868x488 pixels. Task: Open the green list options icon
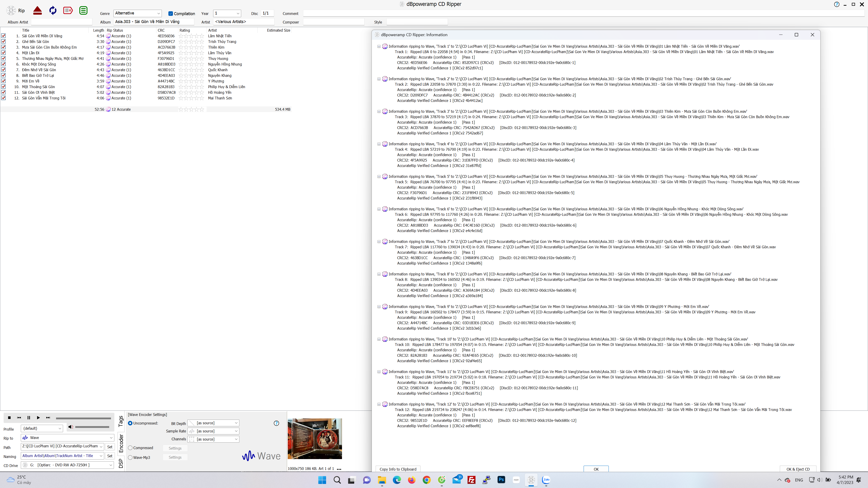83,10
